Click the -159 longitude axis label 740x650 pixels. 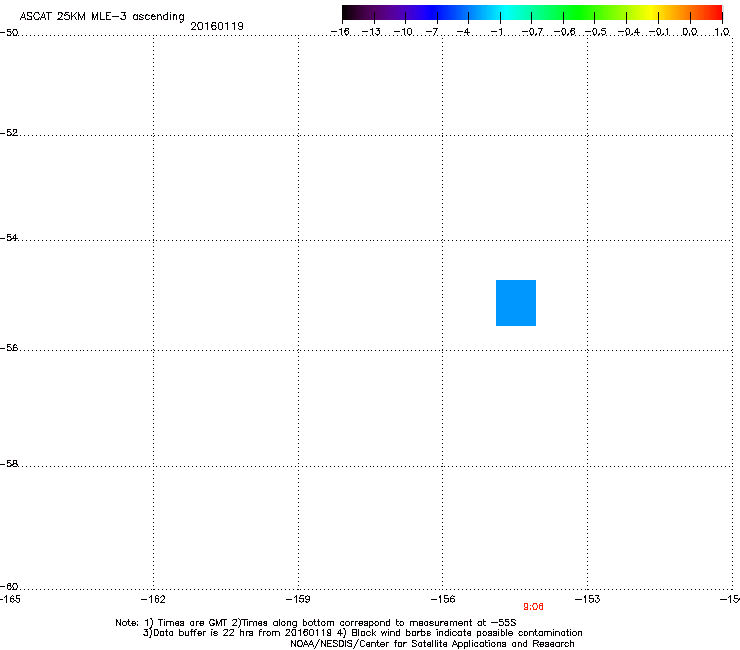[298, 599]
